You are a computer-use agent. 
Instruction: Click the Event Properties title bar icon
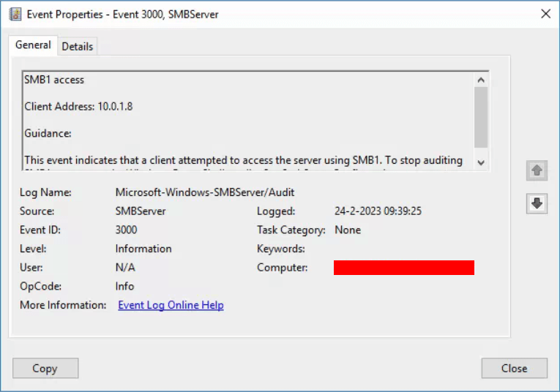point(15,14)
